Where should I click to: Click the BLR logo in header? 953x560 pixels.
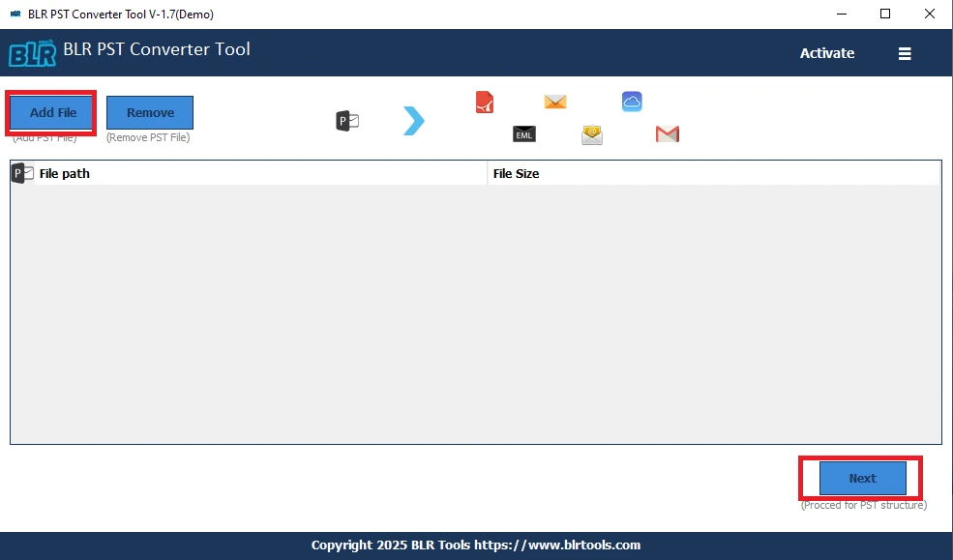[x=32, y=53]
